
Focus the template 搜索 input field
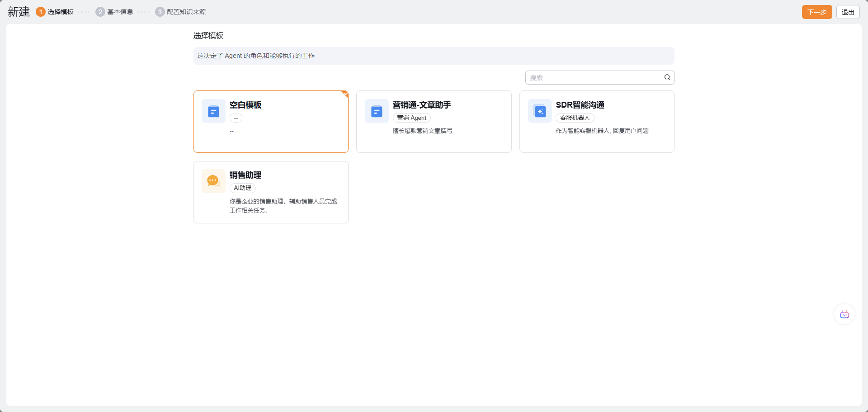click(593, 78)
